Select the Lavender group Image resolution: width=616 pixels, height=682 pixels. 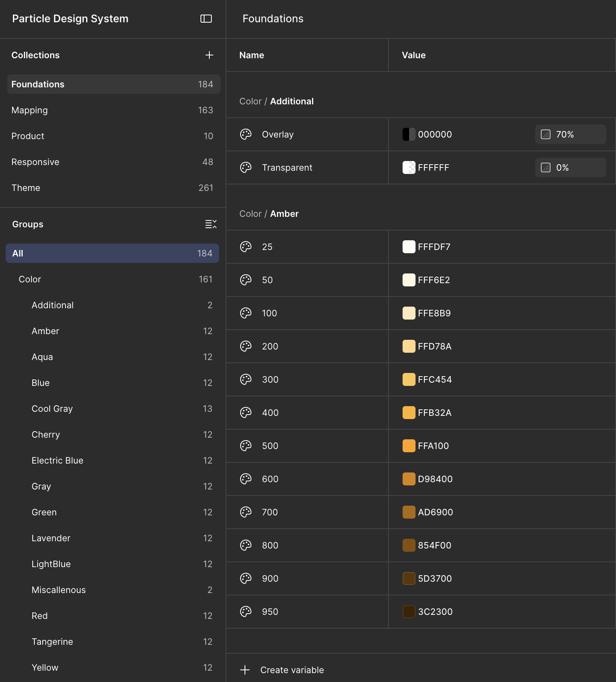tap(112, 538)
